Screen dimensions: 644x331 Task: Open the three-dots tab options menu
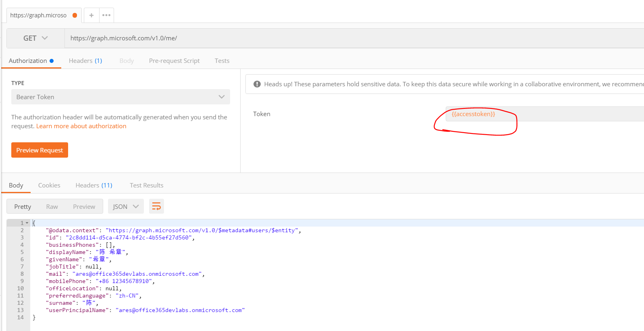pyautogui.click(x=106, y=15)
